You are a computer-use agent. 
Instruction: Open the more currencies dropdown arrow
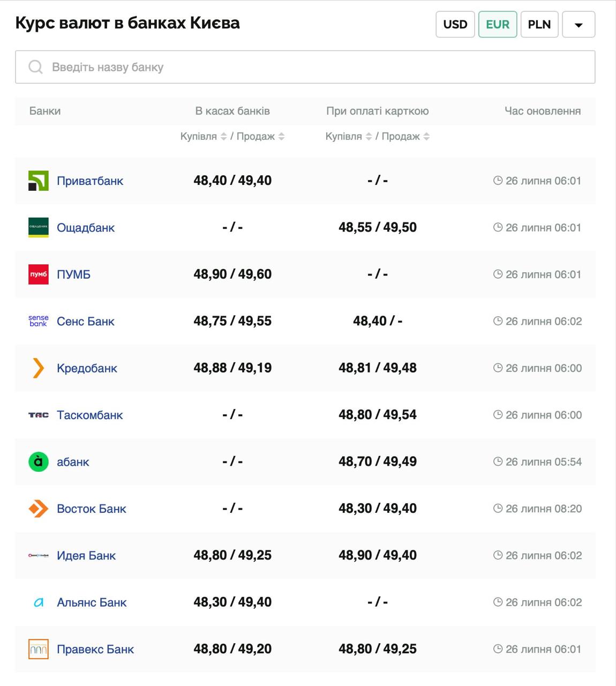click(x=578, y=25)
